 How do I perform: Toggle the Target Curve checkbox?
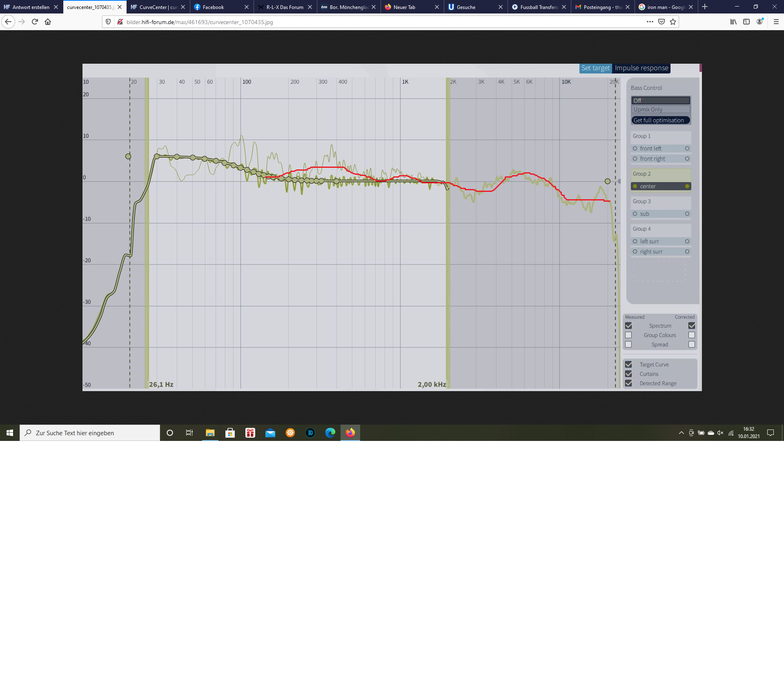pos(628,365)
